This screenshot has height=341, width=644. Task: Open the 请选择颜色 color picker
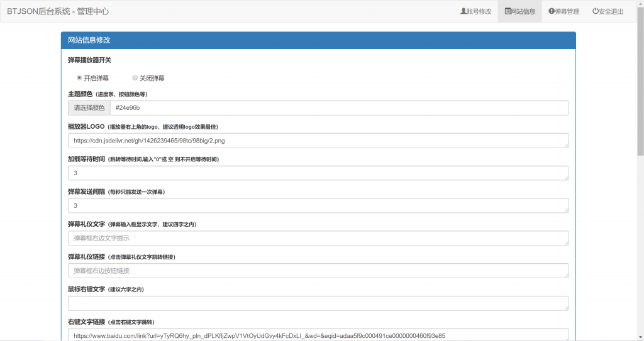click(x=89, y=108)
